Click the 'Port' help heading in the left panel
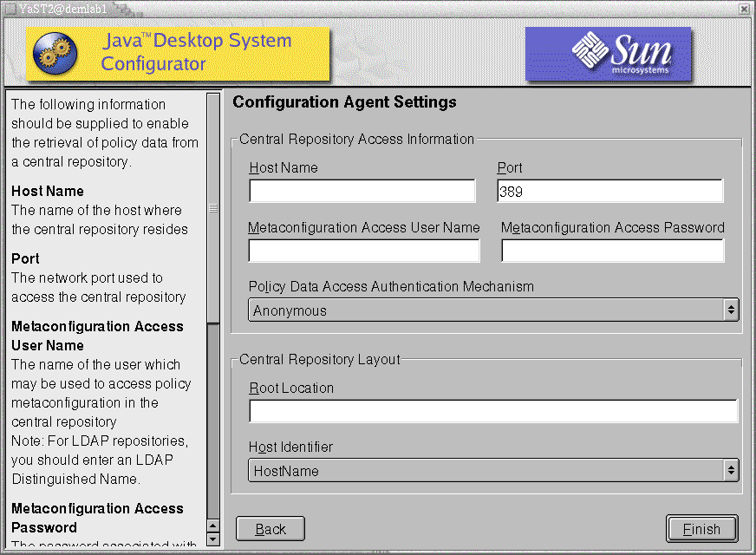 pyautogui.click(x=25, y=258)
